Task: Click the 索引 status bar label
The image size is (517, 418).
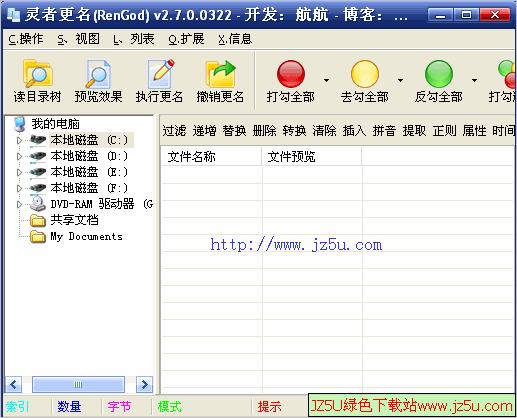Action: (x=17, y=407)
